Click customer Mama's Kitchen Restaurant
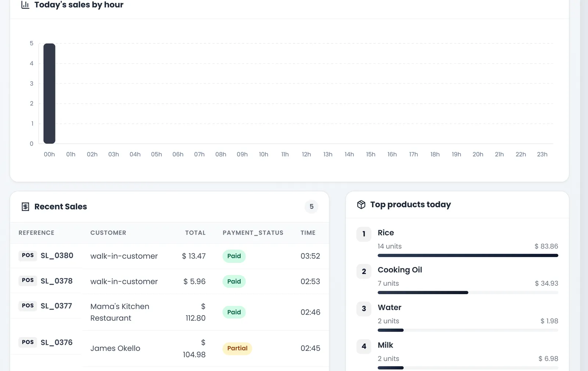 click(120, 312)
